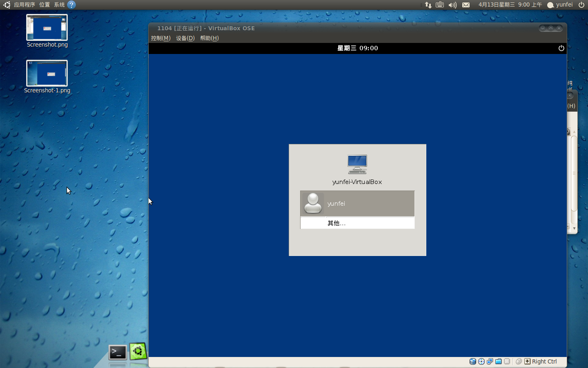Open the date and time calendar in top panel

[510, 5]
